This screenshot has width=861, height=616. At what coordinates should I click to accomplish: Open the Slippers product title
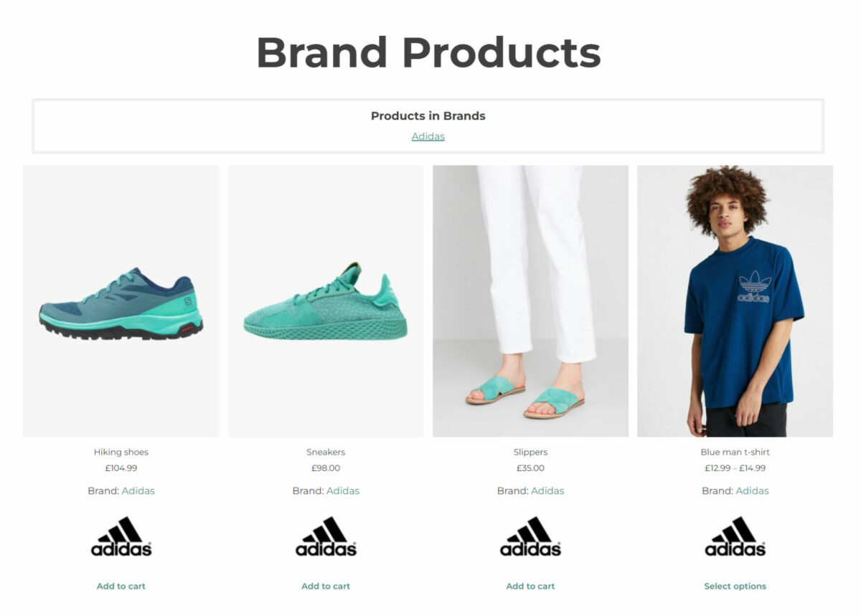[x=530, y=452]
